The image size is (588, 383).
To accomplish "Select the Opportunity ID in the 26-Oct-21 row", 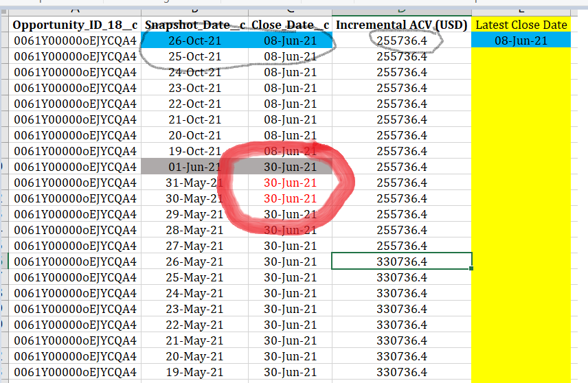I will click(75, 40).
